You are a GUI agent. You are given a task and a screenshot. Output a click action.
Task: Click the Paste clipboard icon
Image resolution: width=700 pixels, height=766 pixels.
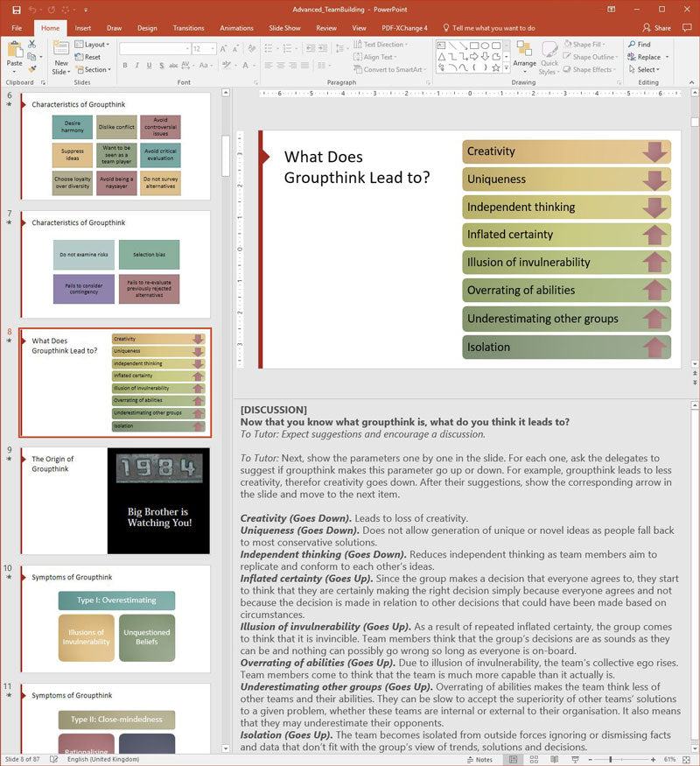[x=15, y=50]
